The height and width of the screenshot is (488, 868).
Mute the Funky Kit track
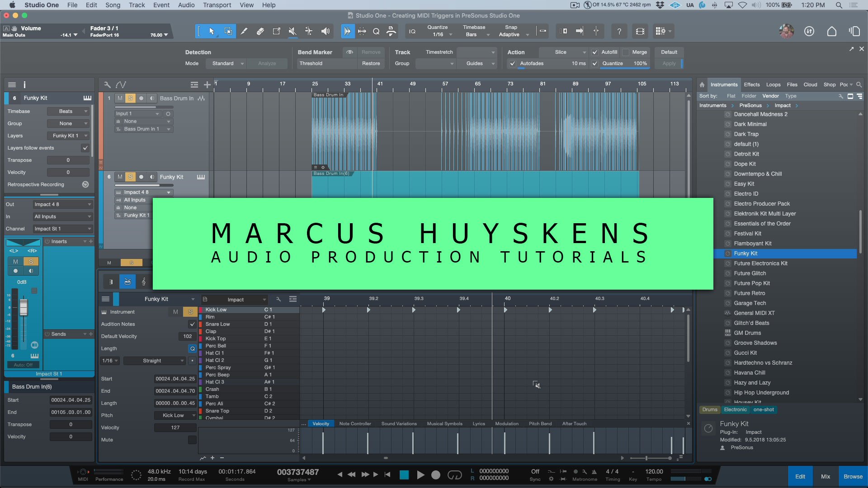click(120, 177)
